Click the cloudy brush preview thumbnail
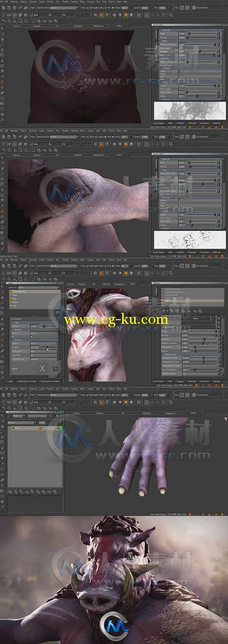 point(189,110)
